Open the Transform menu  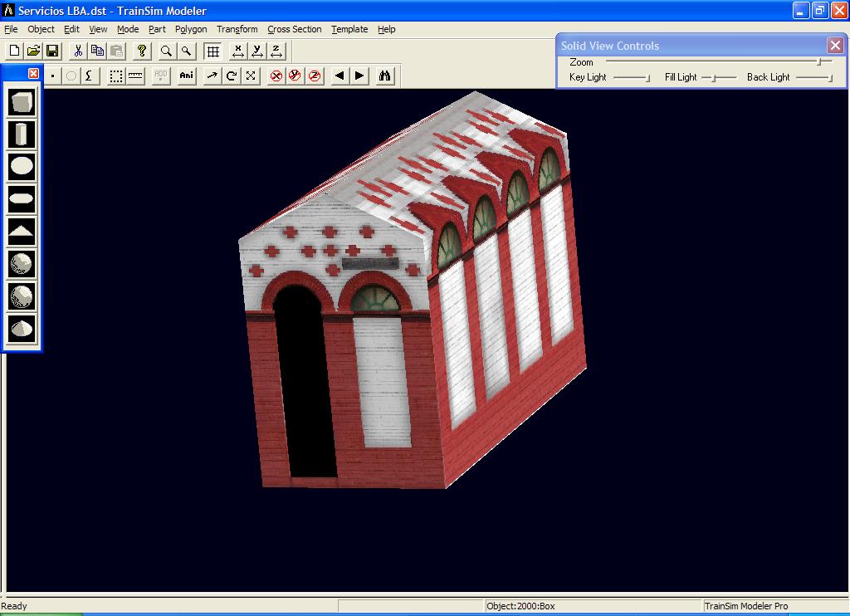point(237,29)
